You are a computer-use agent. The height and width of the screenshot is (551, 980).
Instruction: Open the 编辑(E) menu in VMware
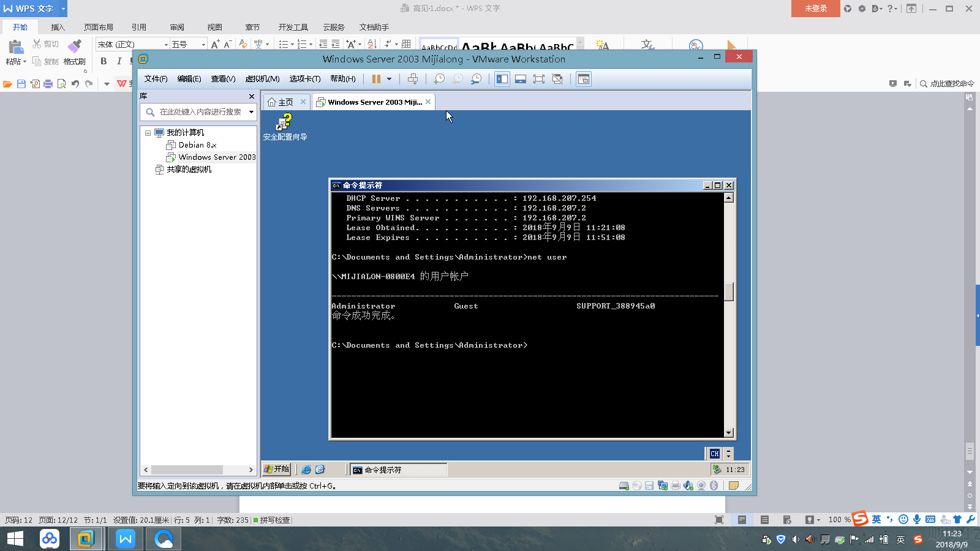189,79
